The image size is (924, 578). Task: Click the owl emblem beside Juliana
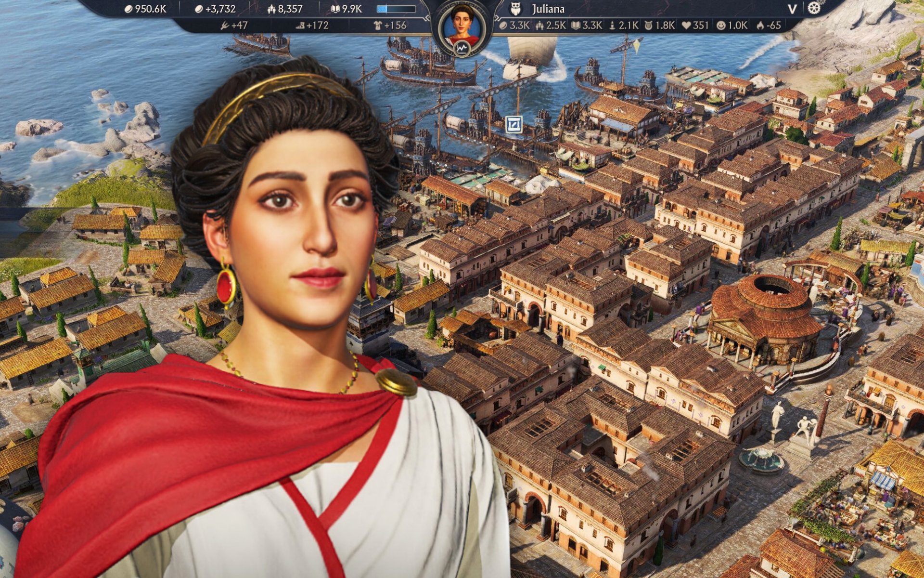[x=515, y=9]
